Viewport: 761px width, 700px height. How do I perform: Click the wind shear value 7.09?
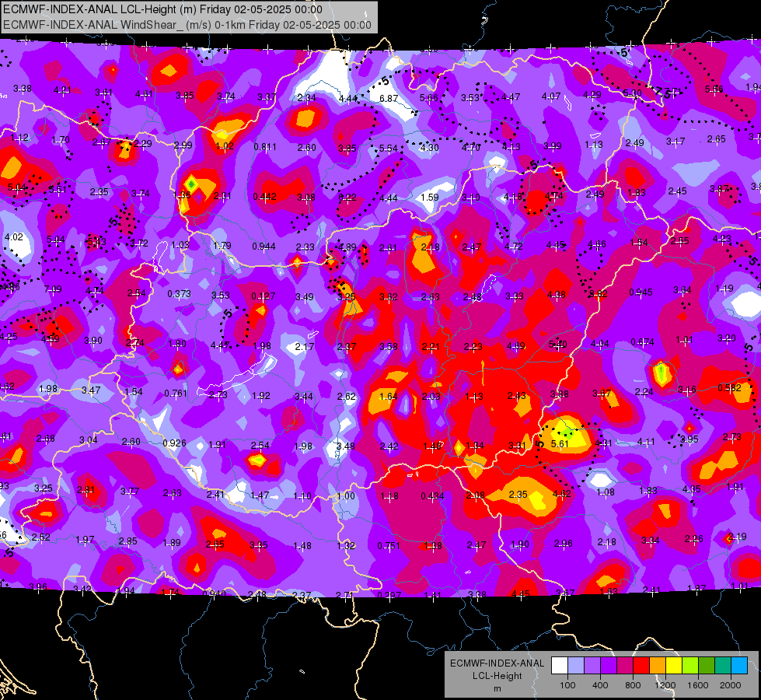pos(53,289)
